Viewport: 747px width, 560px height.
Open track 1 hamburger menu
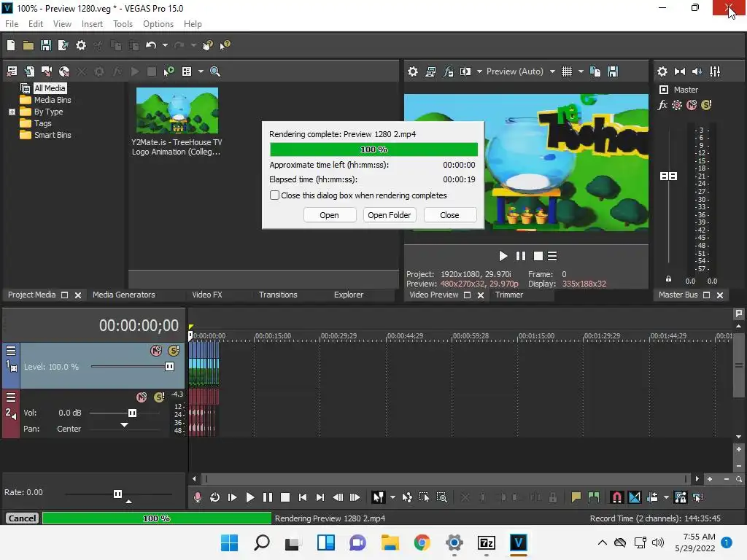[10, 351]
